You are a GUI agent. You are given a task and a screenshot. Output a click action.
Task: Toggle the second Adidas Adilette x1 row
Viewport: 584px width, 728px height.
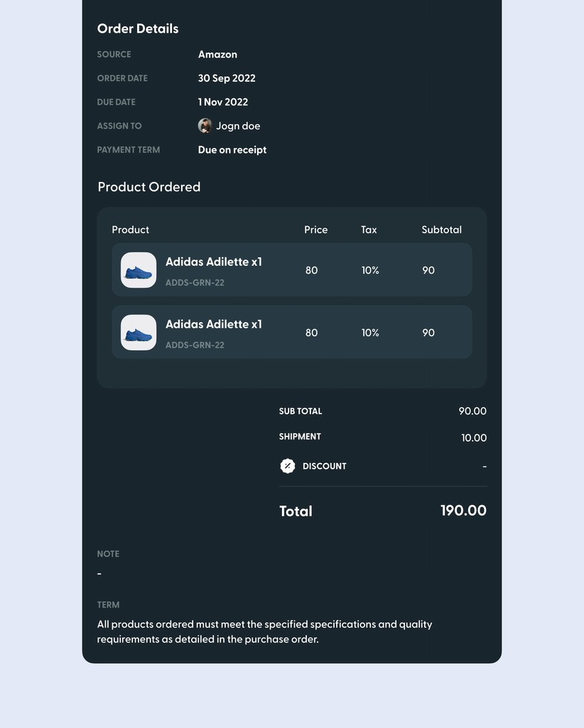tap(291, 332)
